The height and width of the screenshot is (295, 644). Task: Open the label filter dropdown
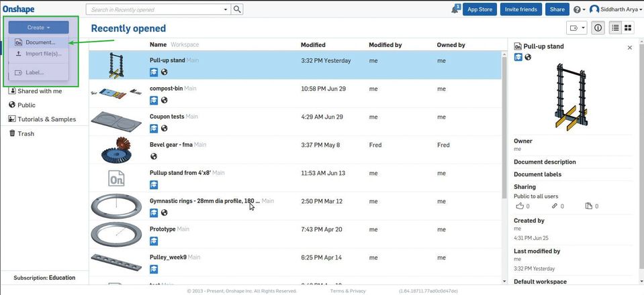576,28
